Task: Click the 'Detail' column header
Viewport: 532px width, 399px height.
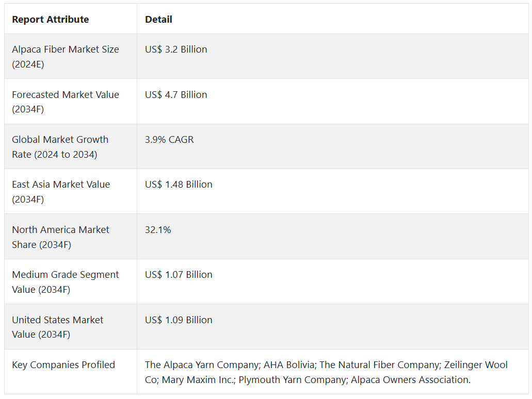Action: click(158, 20)
